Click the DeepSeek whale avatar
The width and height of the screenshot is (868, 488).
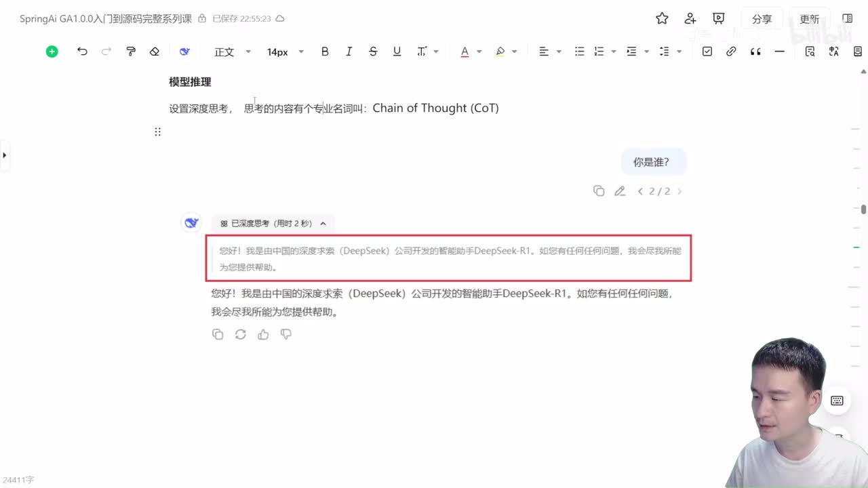tap(191, 222)
